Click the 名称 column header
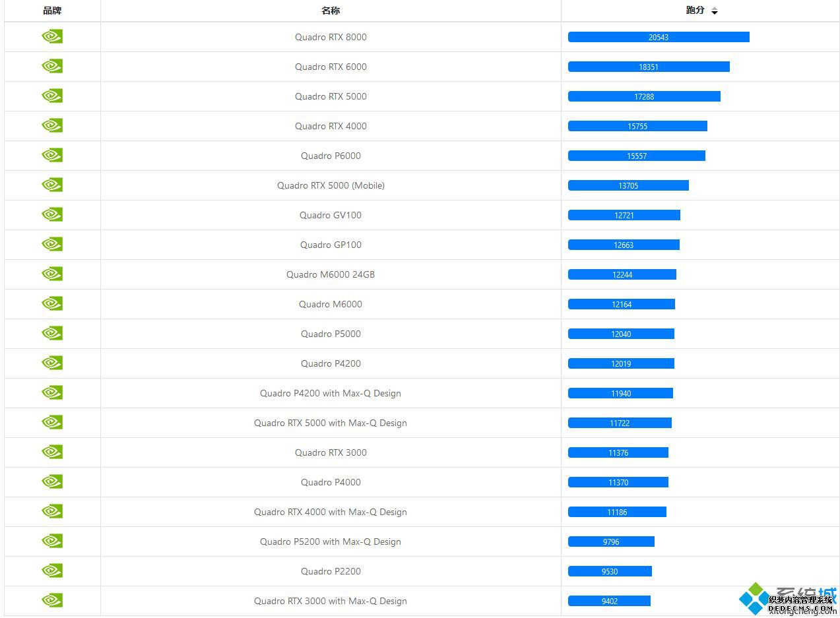Viewport: 840px width, 618px height. click(x=331, y=11)
